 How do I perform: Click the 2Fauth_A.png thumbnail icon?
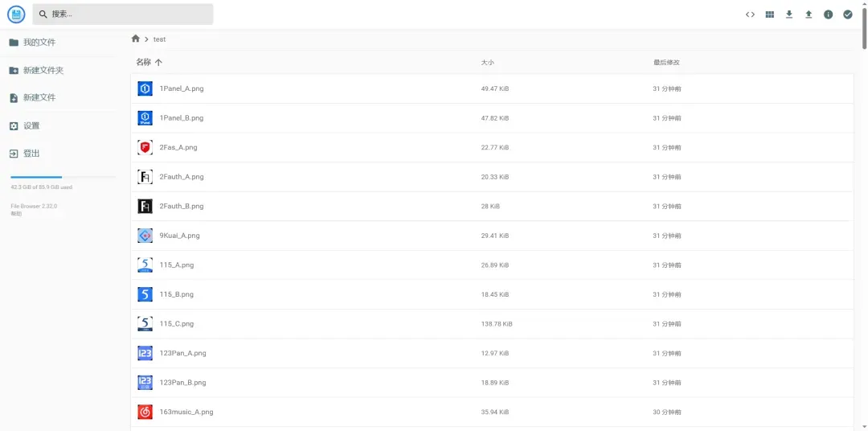coord(145,177)
